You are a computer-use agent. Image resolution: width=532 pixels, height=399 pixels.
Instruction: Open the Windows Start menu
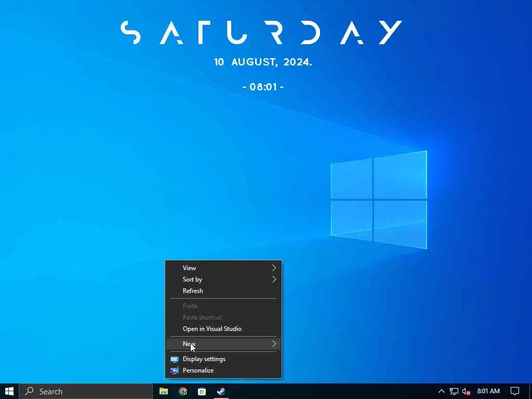coord(9,391)
